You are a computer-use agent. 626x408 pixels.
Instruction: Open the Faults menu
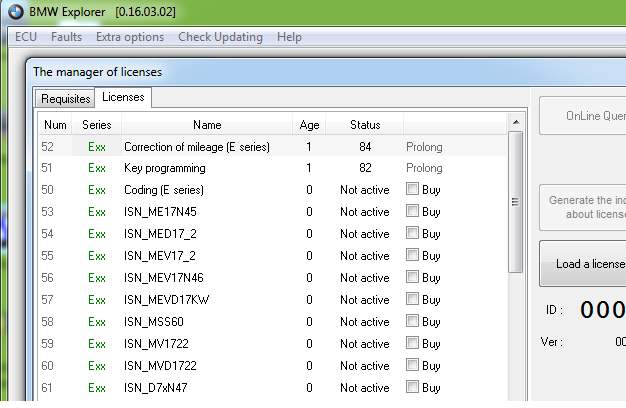(66, 37)
